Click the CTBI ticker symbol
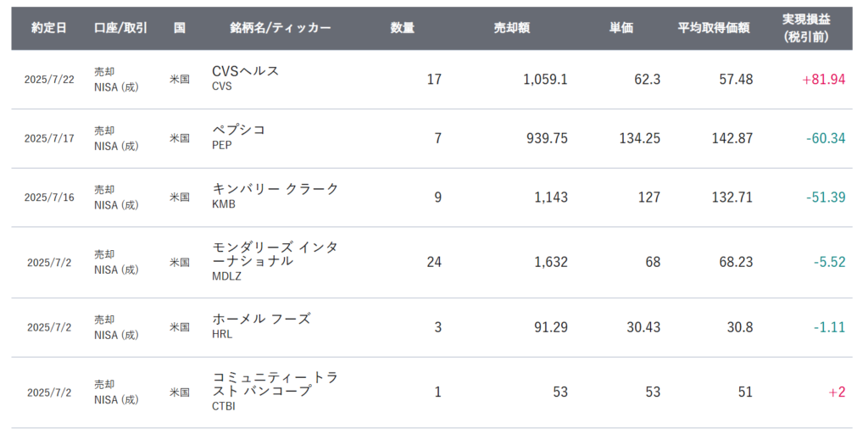Screen dimensions: 868x434 (x=224, y=406)
